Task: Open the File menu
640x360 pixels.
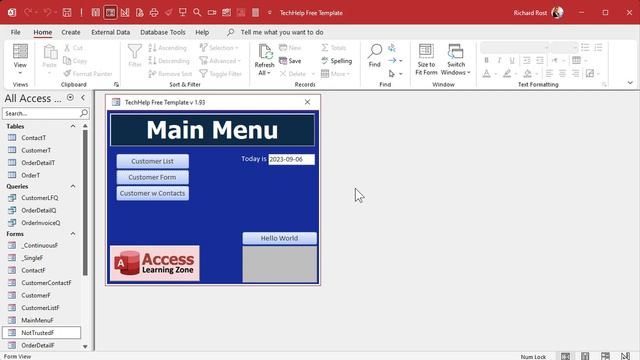Action: [x=16, y=32]
